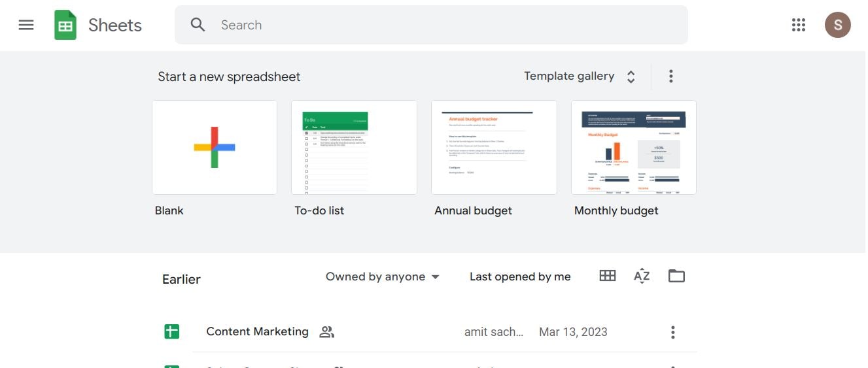The height and width of the screenshot is (368, 868).
Task: Click the Last opened by me header
Action: [x=520, y=276]
